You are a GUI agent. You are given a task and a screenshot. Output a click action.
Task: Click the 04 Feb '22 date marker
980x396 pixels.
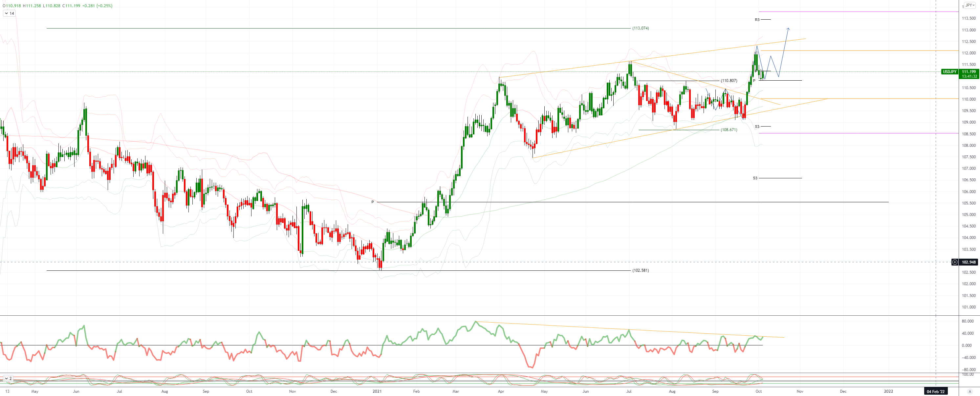coord(936,391)
